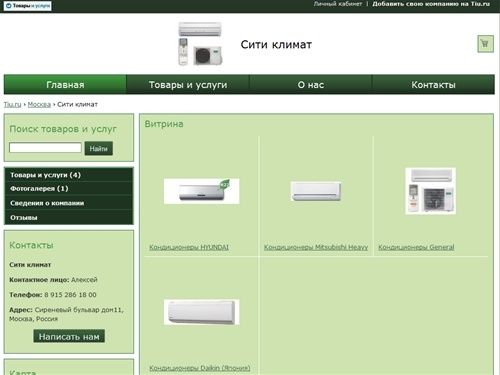Click Добавить свою компанию на Tiu.ru

point(431,4)
